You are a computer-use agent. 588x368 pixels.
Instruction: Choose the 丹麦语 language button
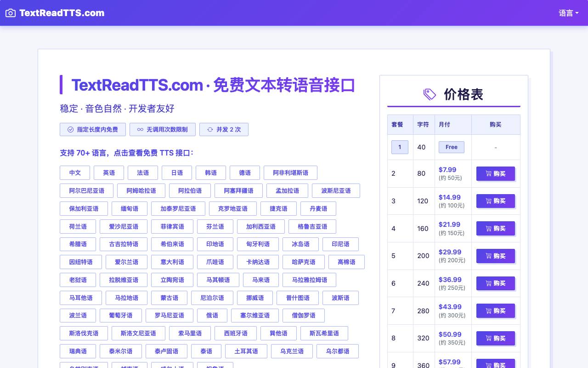click(x=318, y=209)
